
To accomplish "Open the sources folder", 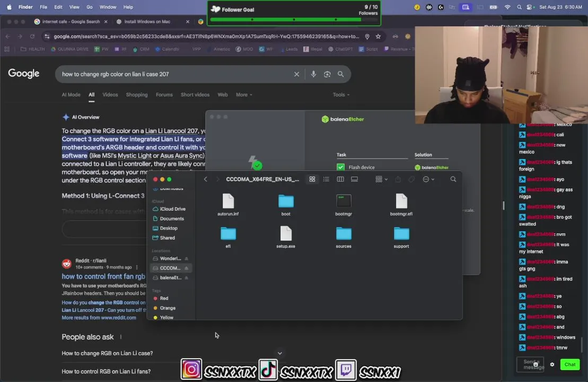I will tap(344, 237).
